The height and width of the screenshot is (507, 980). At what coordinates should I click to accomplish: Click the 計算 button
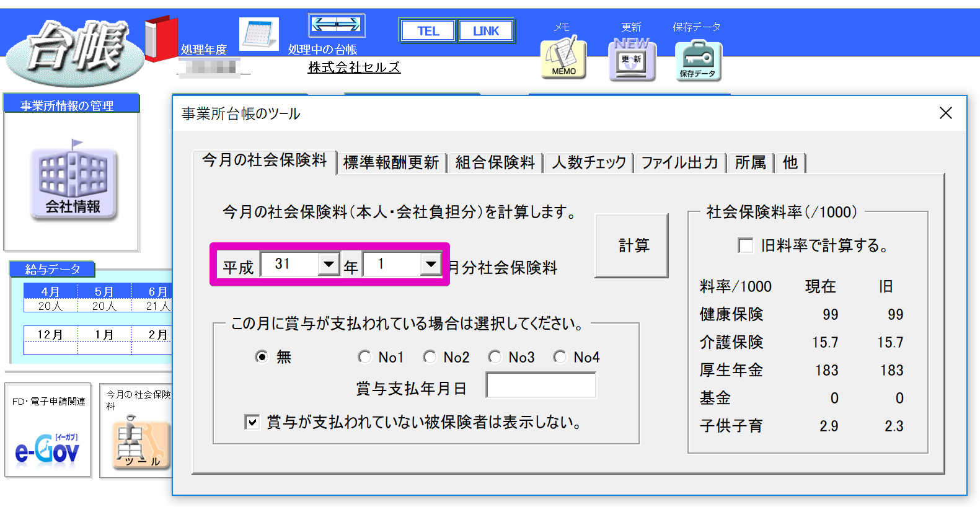pos(632,245)
